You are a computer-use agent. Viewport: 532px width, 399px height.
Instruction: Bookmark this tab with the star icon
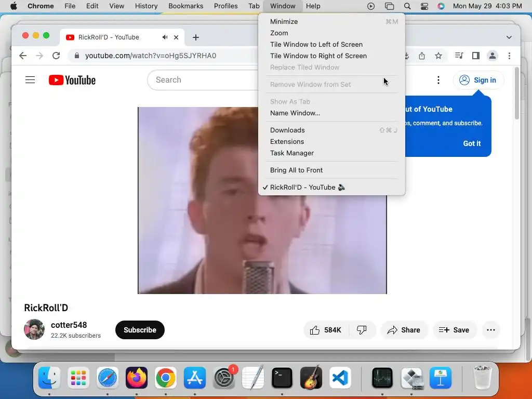[x=438, y=56]
